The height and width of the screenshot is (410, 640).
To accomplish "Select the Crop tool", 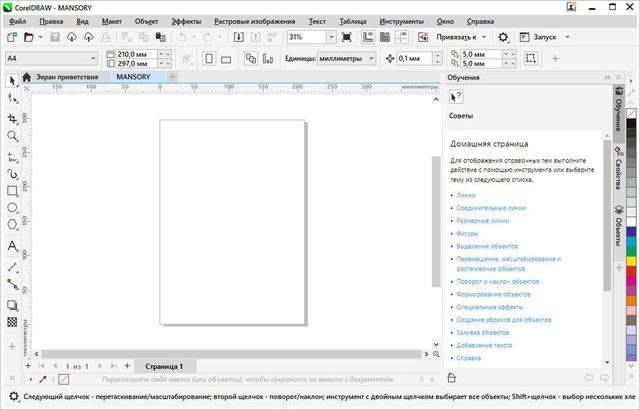I will click(x=12, y=118).
